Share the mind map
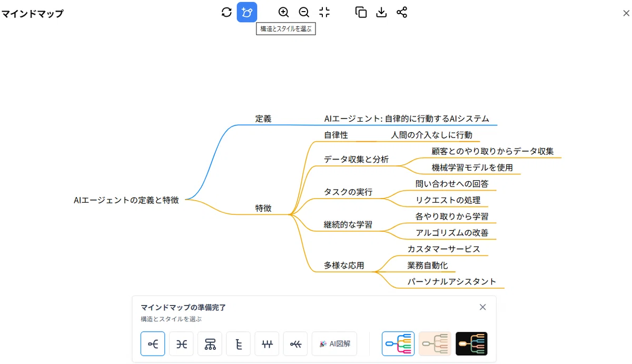632x364 pixels. click(402, 12)
